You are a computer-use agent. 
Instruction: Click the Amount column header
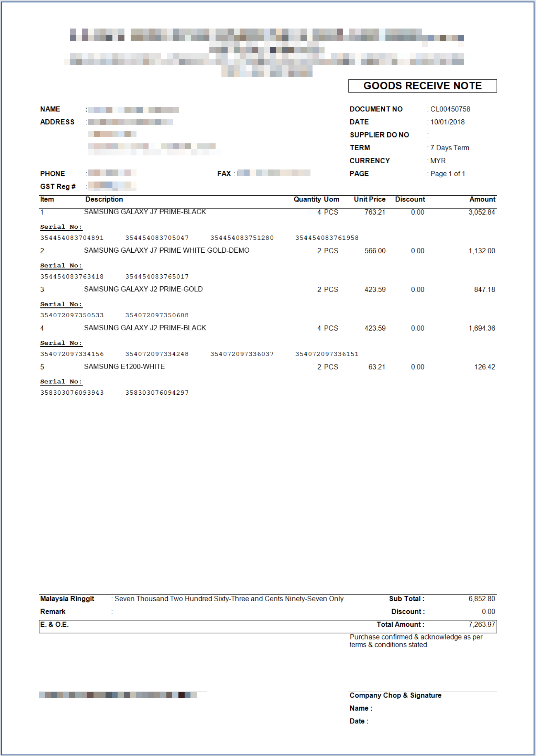click(482, 199)
